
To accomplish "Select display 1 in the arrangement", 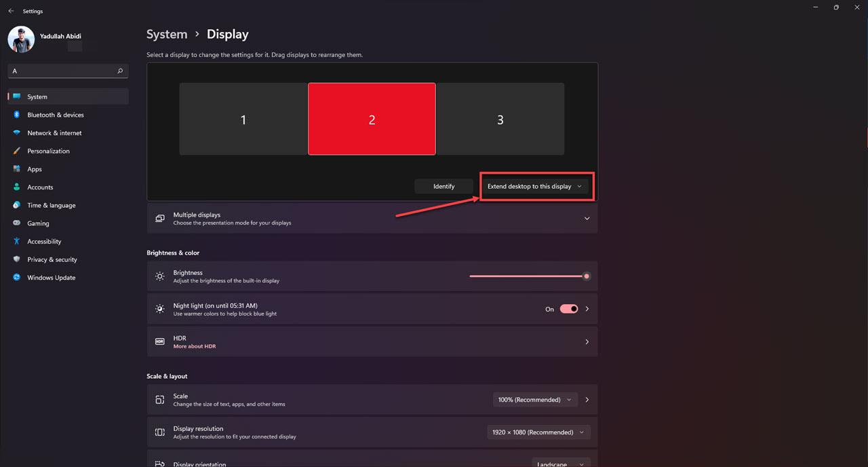I will 243,119.
